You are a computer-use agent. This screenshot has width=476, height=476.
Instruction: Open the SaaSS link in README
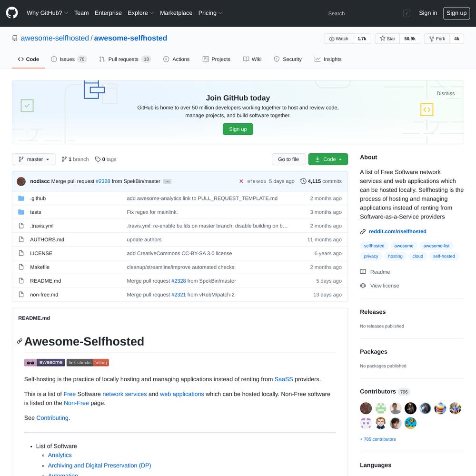point(284,379)
